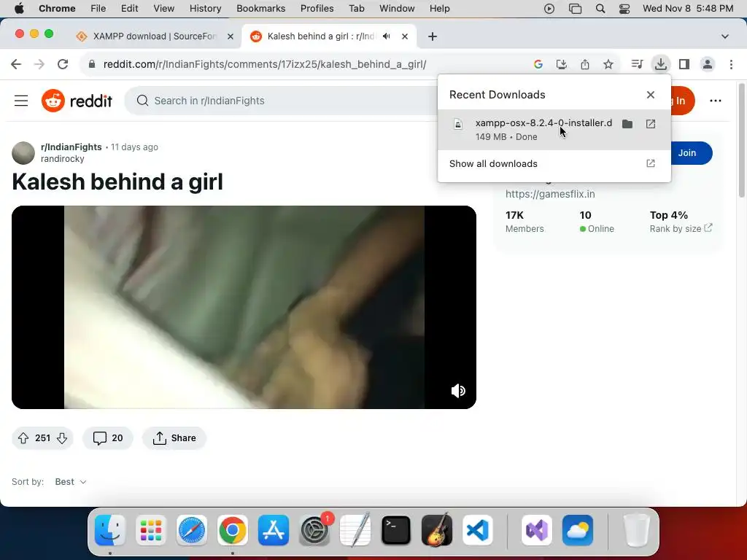Viewport: 747px width, 560px height.
Task: Close the Recent Downloads popup
Action: tap(650, 95)
